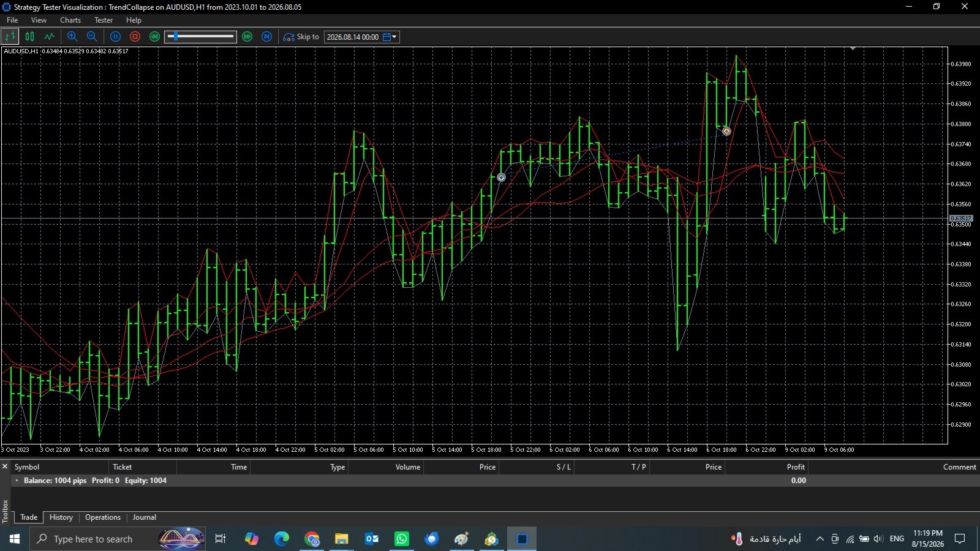Screen dimensions: 980x551
Task: Stop the strategy tester visualization
Action: (x=135, y=37)
